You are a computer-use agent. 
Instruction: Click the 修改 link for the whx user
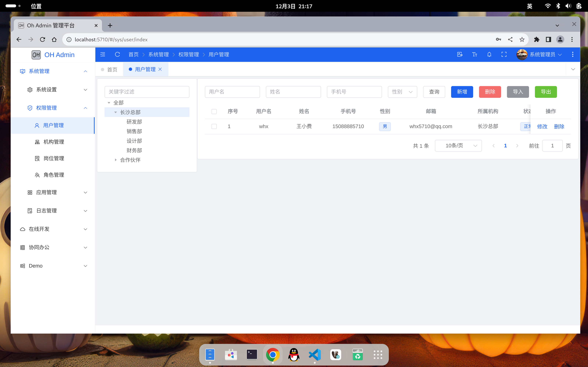[x=542, y=126]
